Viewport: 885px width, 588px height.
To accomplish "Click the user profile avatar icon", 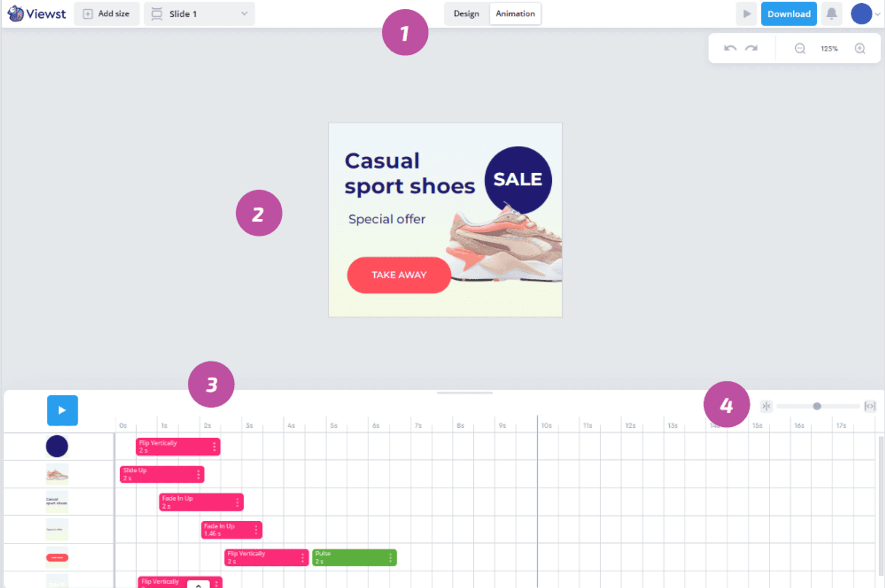I will coord(862,13).
